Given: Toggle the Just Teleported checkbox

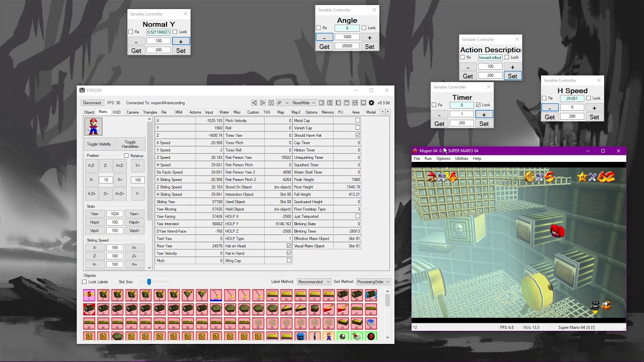Looking at the screenshot, I should [358, 216].
